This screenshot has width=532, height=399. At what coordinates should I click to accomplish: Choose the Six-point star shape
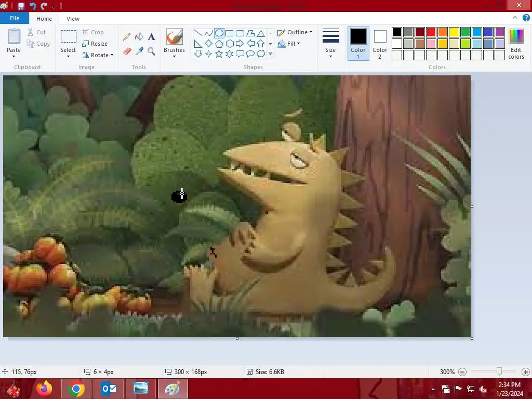coord(229,54)
